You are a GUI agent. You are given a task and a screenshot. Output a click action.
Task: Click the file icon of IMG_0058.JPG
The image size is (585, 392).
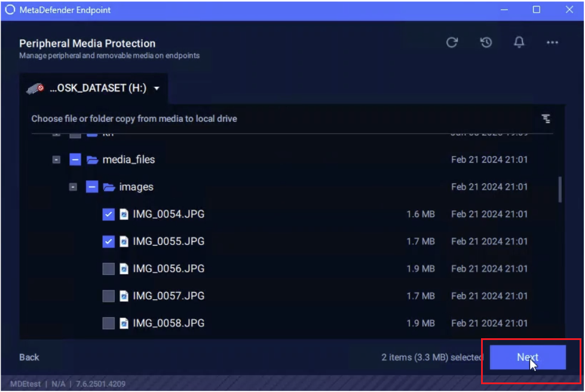click(124, 323)
